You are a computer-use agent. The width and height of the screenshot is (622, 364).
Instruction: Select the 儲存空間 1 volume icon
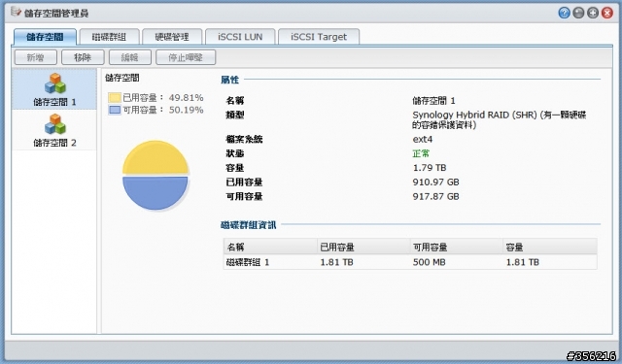(x=54, y=83)
